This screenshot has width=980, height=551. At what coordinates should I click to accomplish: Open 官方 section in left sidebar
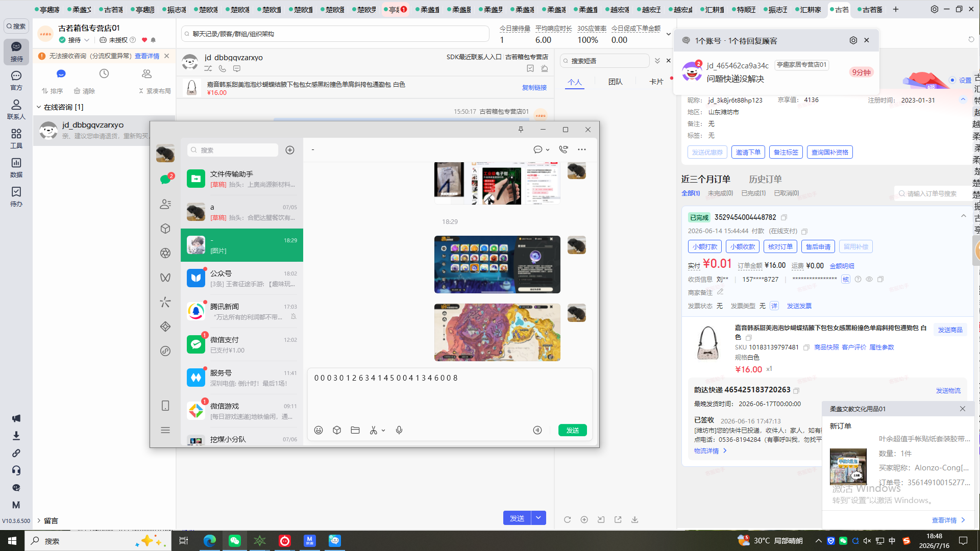click(16, 80)
